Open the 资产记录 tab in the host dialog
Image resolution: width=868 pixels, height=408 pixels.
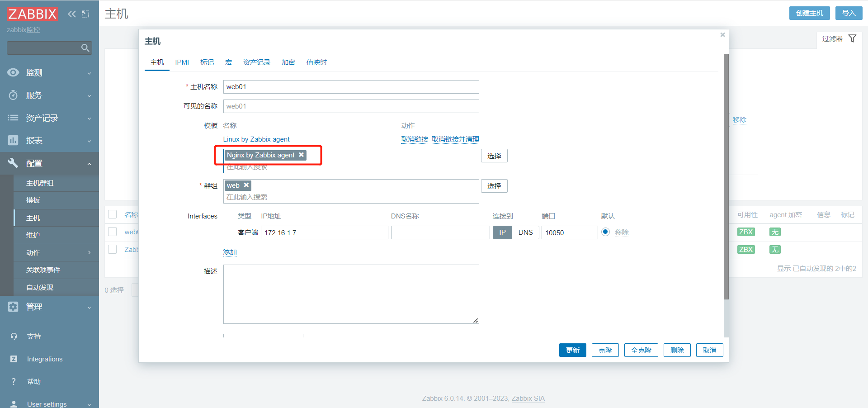tap(257, 62)
